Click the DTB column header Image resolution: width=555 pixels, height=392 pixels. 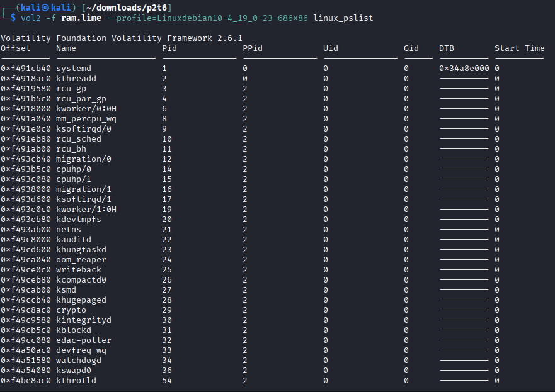pos(447,48)
